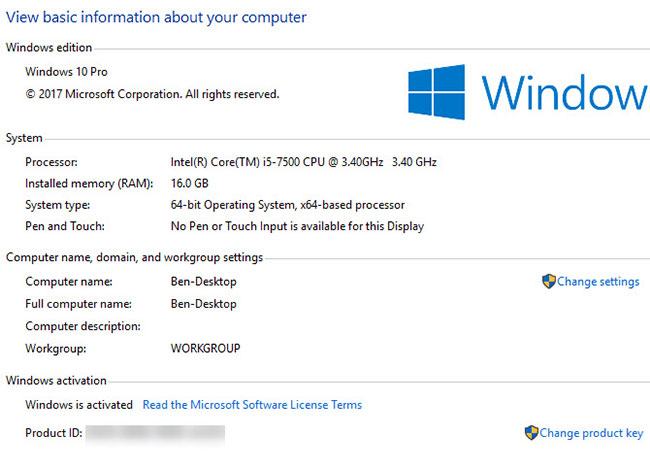The height and width of the screenshot is (469, 650).
Task: Click the 'Full computer name:' label
Action: coord(78,304)
